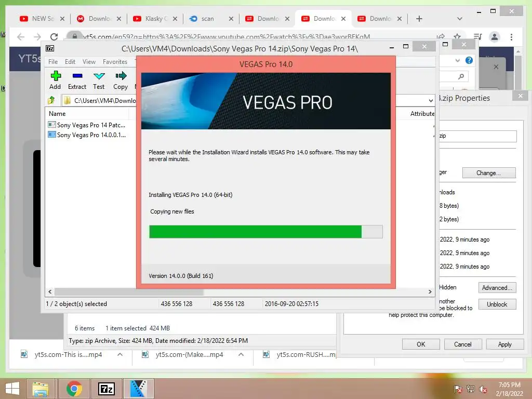The width and height of the screenshot is (532, 399).
Task: Open a new Chrome tab
Action: click(419, 19)
